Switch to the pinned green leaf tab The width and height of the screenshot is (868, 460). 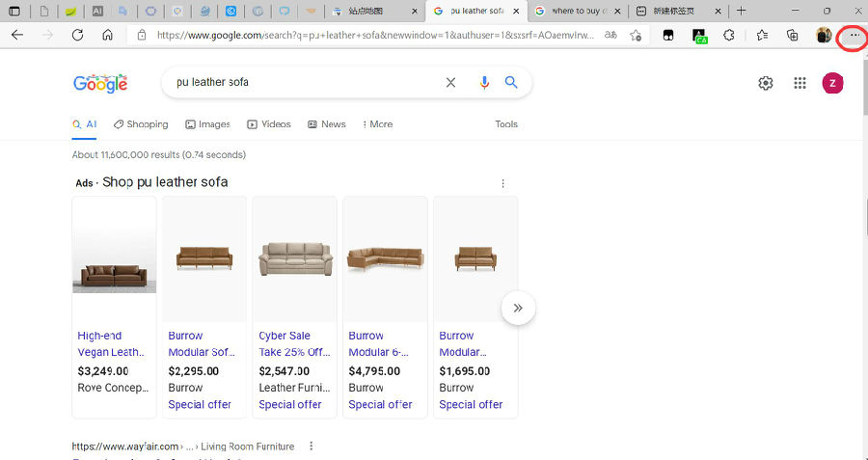pyautogui.click(x=70, y=11)
